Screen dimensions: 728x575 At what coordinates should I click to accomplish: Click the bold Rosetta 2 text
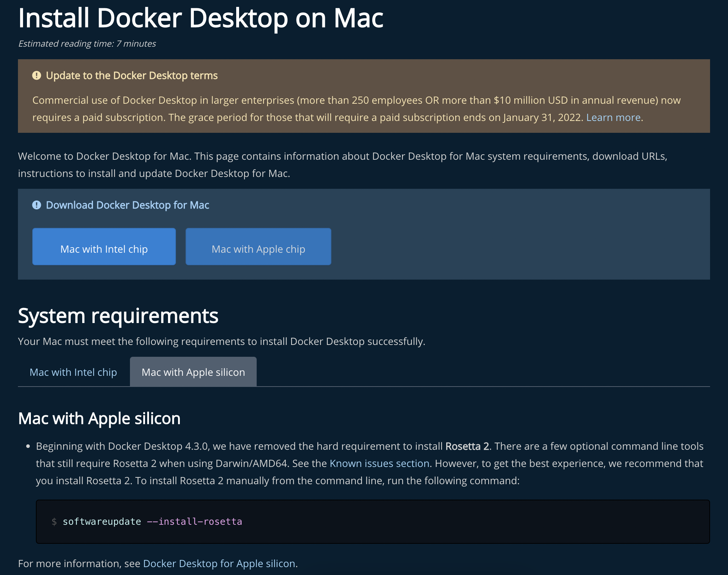[x=467, y=446]
